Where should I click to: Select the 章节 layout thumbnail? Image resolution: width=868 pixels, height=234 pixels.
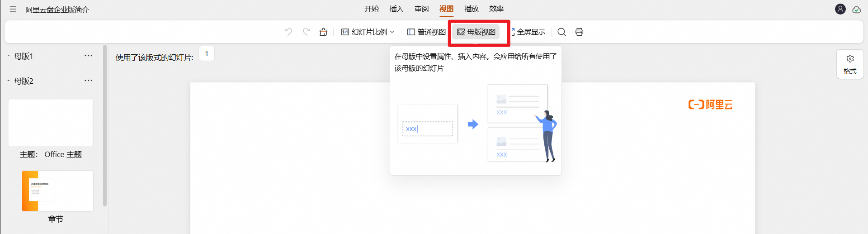click(x=57, y=191)
